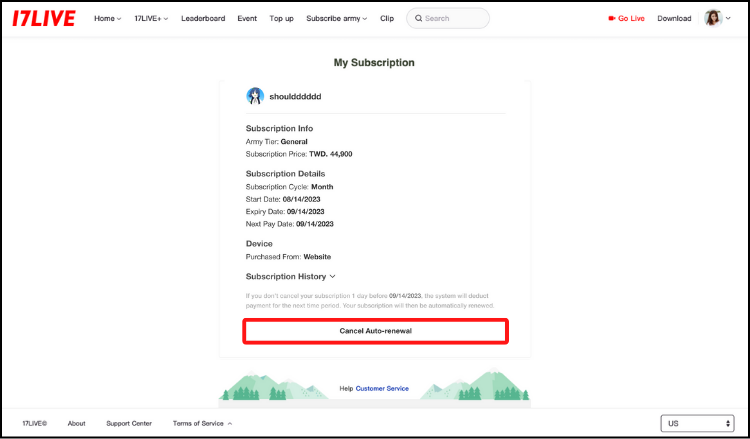
Task: Click the Cancel Auto-renewal button
Action: [376, 331]
